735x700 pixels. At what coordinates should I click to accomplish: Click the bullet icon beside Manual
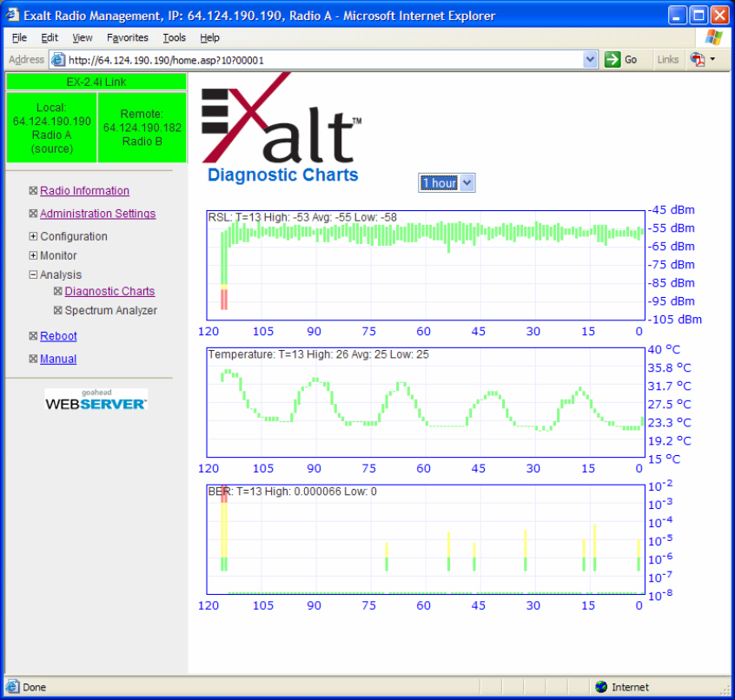click(33, 359)
